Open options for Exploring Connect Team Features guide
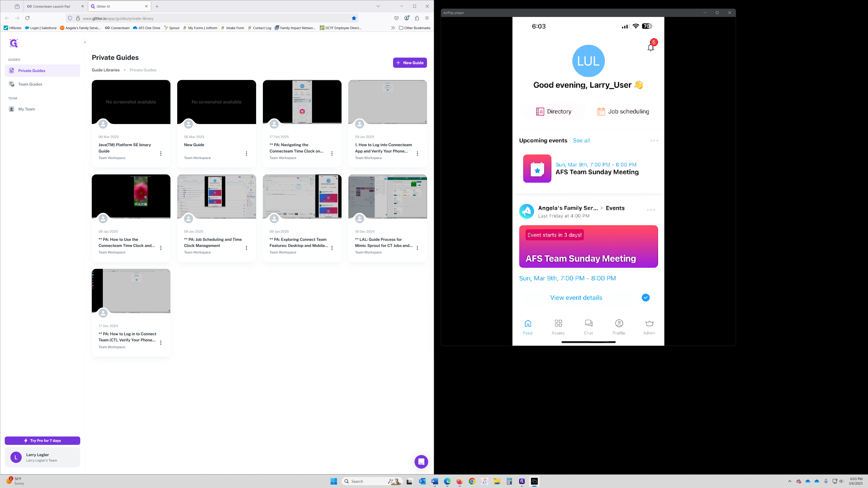Viewport: 868px width, 488px height. (x=332, y=248)
